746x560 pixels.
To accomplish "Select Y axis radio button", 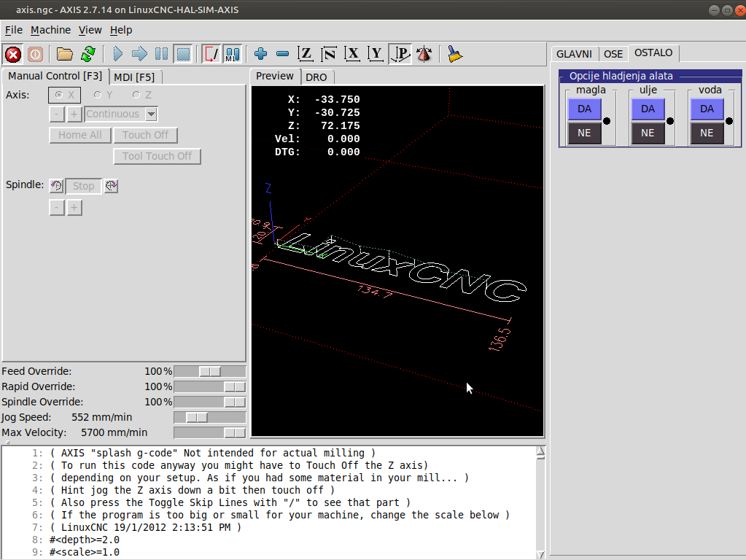I will (x=104, y=96).
